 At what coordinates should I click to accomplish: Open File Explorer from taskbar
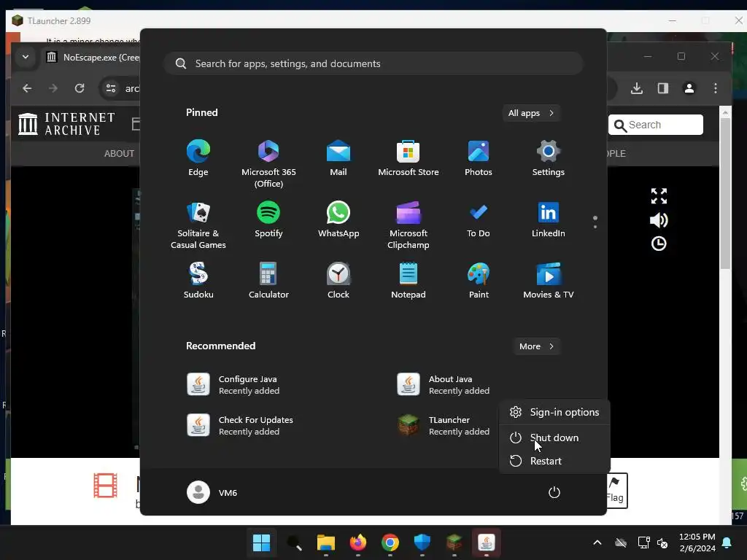click(326, 542)
